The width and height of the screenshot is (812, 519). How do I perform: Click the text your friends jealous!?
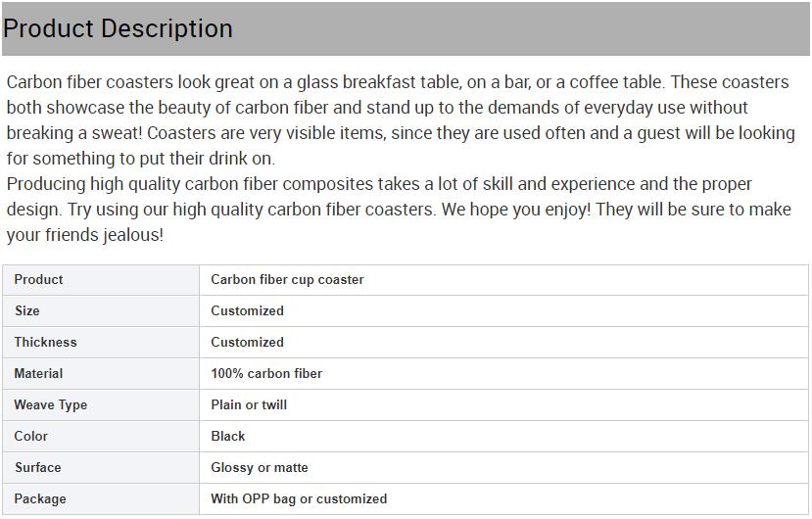[85, 235]
